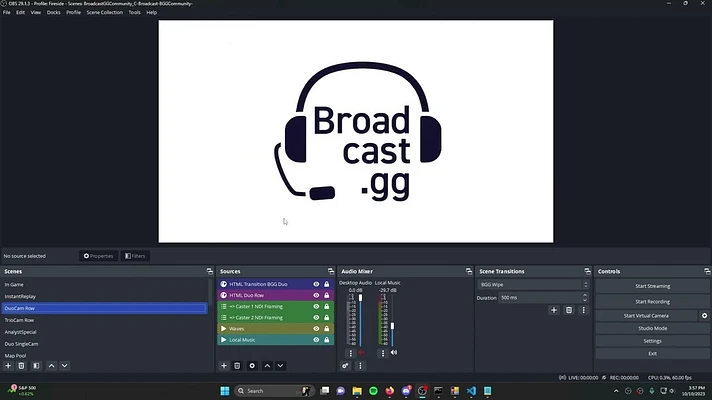Hide the Local Music source
The width and height of the screenshot is (712, 400).
[x=316, y=340]
